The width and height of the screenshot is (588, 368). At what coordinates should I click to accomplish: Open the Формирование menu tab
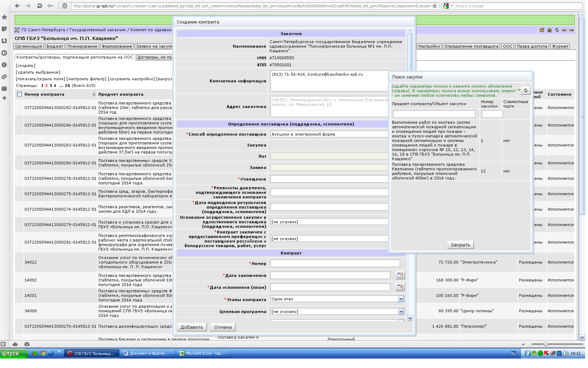[x=117, y=46]
